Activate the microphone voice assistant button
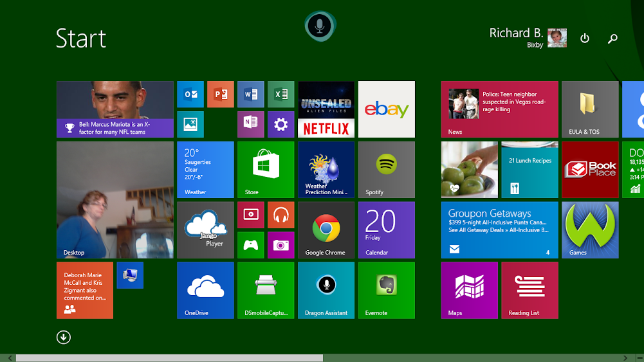This screenshot has height=362, width=644. 320,26
